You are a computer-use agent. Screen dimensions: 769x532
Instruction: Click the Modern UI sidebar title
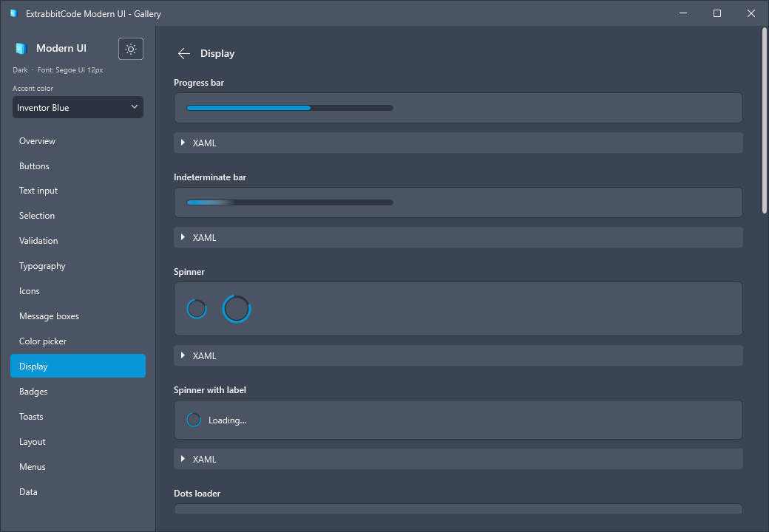coord(61,48)
